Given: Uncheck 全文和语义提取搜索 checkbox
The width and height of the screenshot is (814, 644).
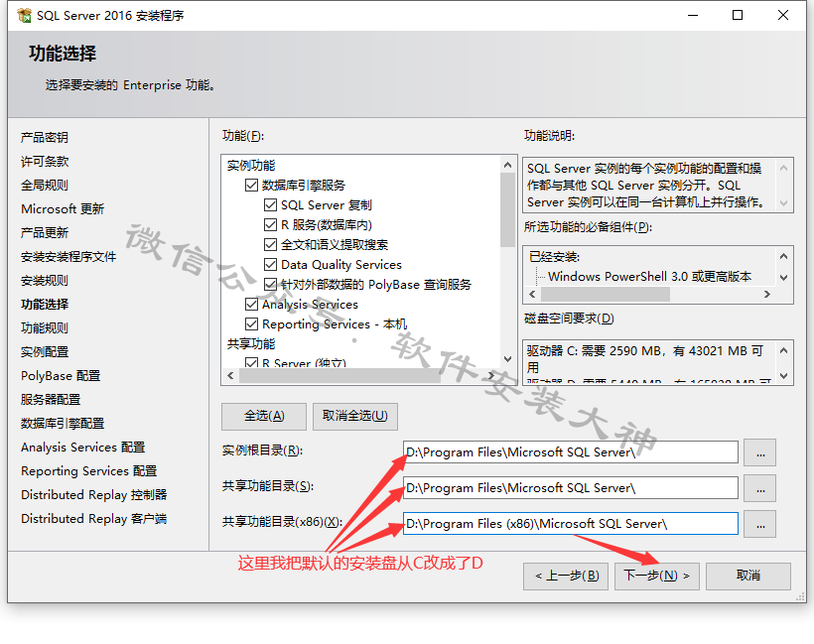Looking at the screenshot, I should tap(270, 244).
